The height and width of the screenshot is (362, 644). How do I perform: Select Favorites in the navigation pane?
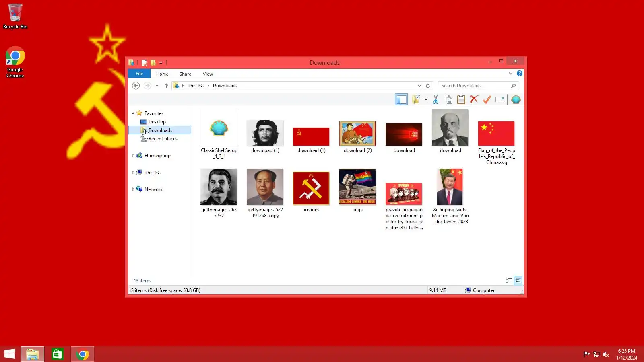154,113
